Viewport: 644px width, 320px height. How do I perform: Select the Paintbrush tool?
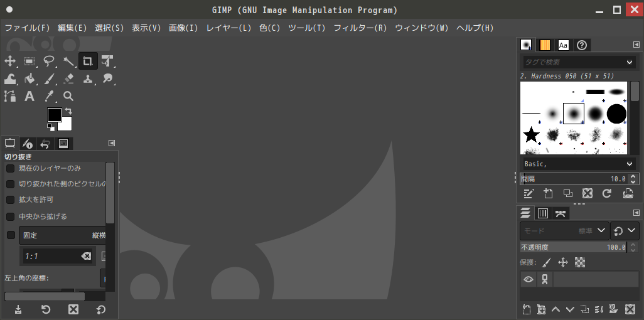(49, 79)
